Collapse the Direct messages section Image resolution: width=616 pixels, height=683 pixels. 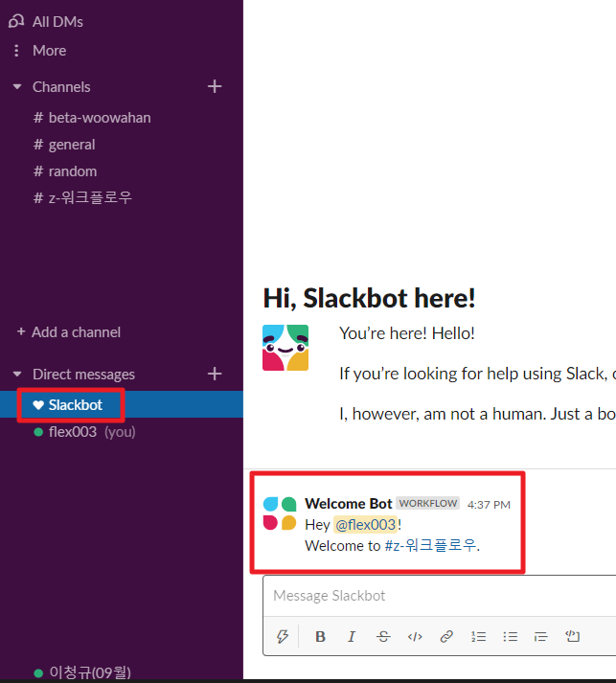pos(17,375)
